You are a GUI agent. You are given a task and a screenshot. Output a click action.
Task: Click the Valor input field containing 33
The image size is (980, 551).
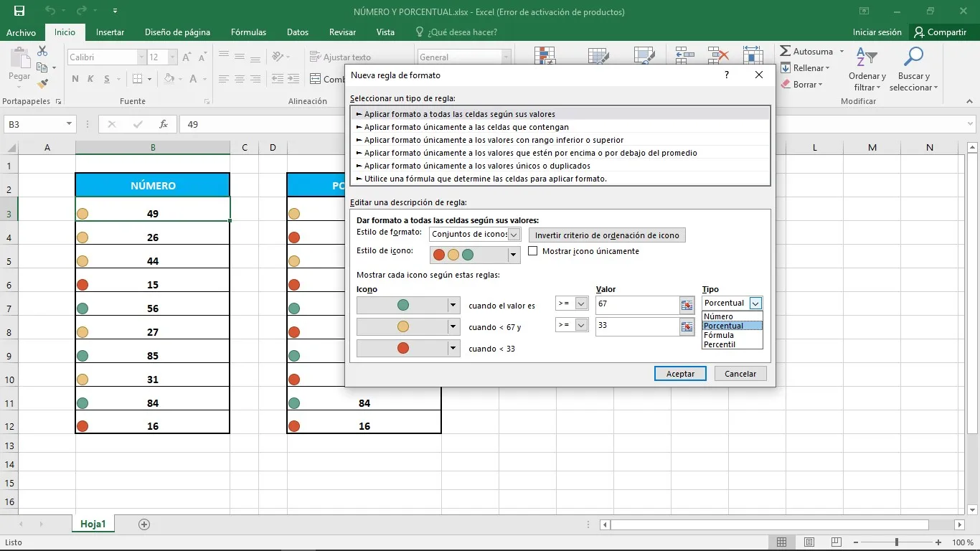click(x=638, y=326)
